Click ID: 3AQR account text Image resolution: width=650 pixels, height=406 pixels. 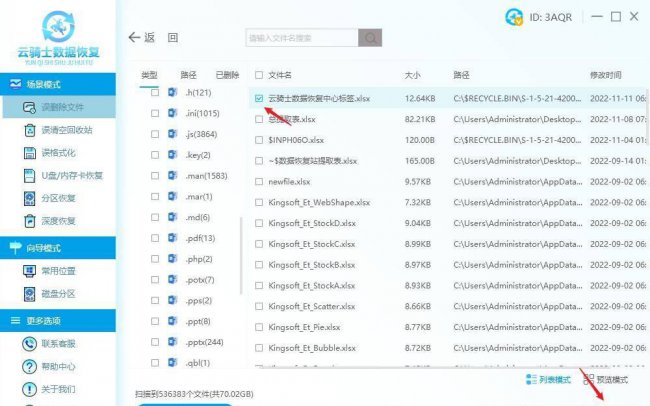[551, 17]
